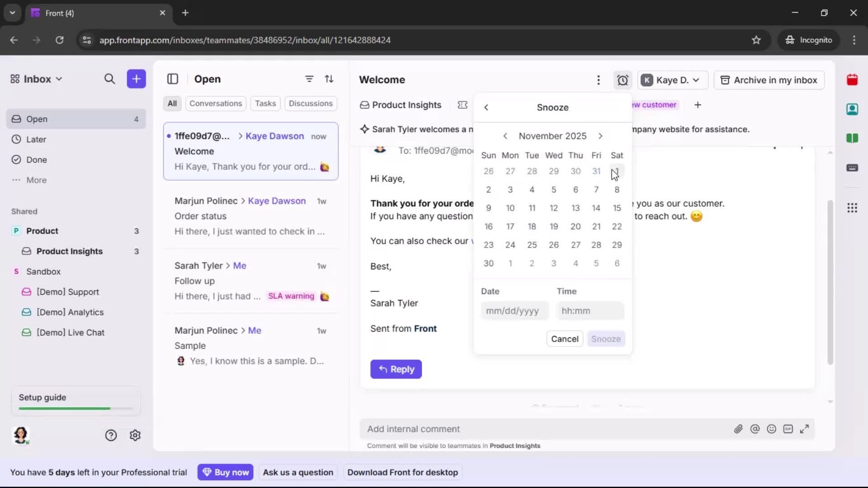
Task: Open the Kaye D. assignee dropdown
Action: pos(672,80)
